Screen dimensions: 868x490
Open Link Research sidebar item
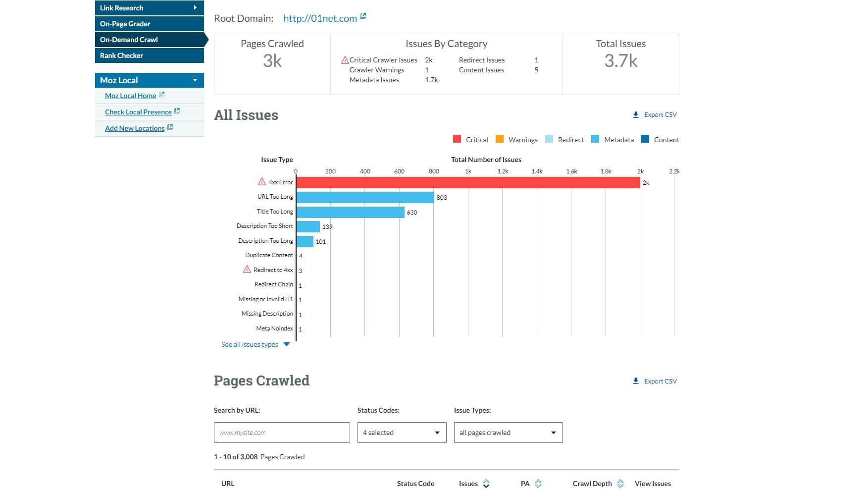click(149, 7)
